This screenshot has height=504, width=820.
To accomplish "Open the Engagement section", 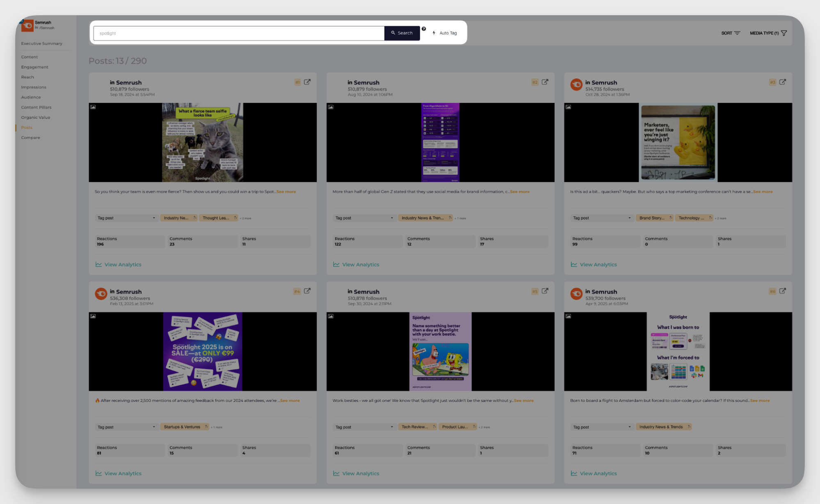I will [x=35, y=67].
